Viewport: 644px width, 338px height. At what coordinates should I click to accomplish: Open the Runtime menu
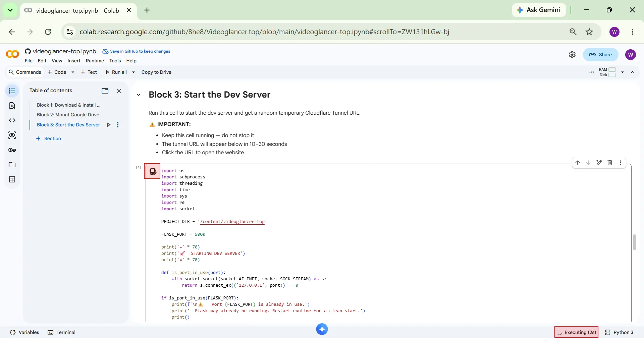click(95, 61)
